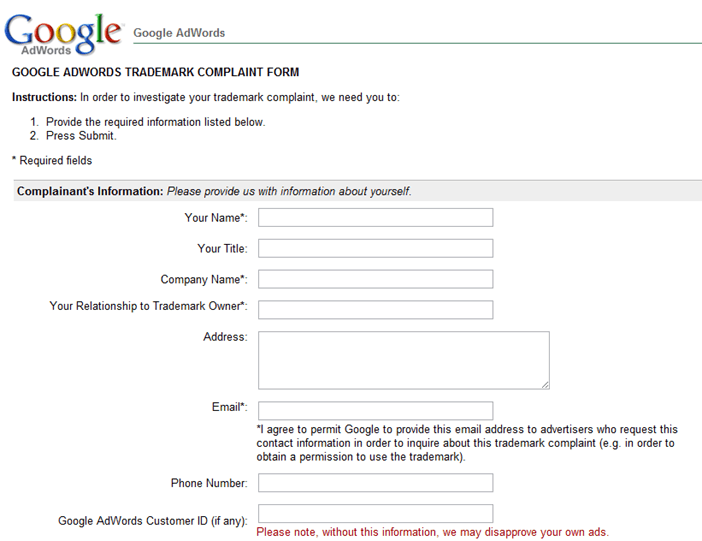Click the Google AdWords header text
Image resolution: width=702 pixels, height=541 pixels.
[179, 33]
